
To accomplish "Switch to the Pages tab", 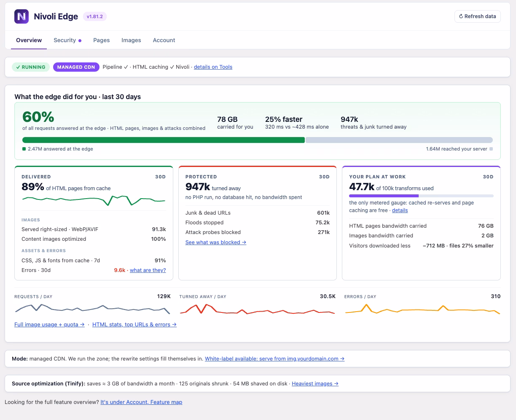I will [102, 40].
